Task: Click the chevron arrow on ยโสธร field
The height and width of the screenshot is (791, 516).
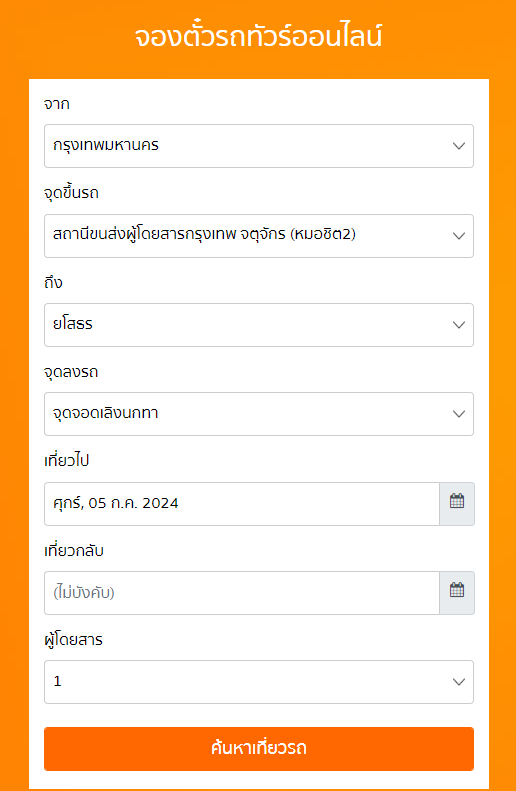Action: 458,325
